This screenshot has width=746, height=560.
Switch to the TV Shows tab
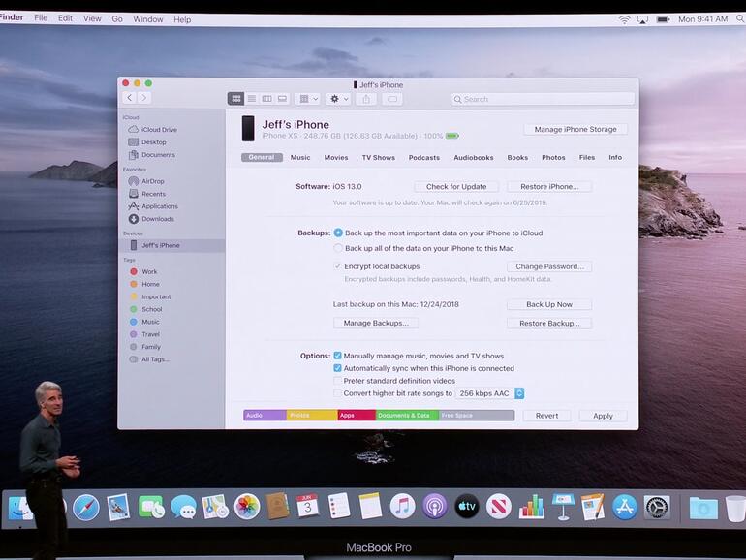378,158
